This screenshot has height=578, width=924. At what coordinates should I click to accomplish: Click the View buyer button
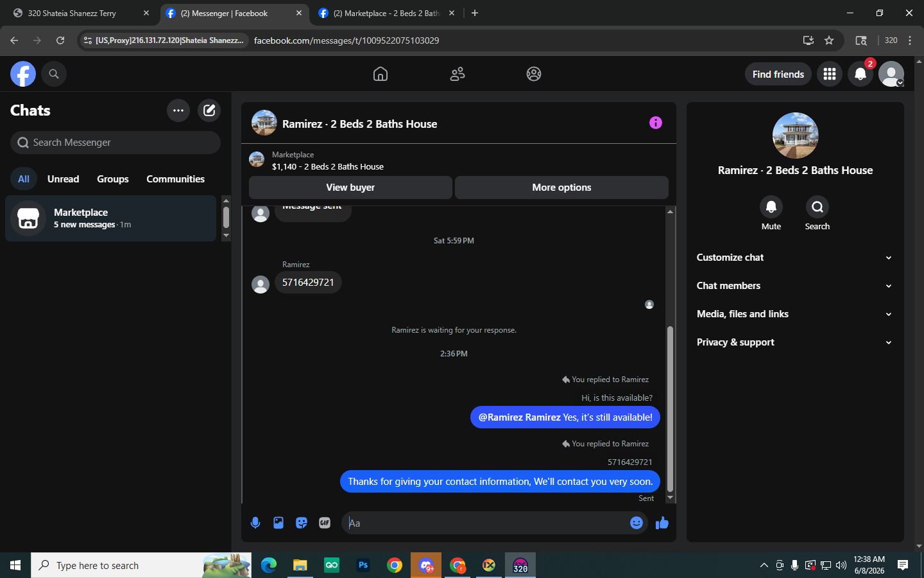click(x=350, y=188)
